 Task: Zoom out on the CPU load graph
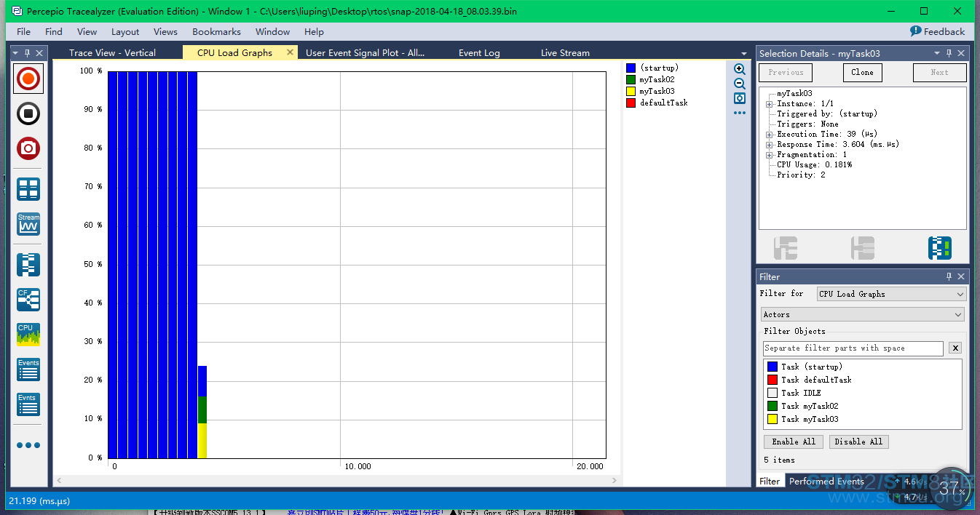[740, 84]
